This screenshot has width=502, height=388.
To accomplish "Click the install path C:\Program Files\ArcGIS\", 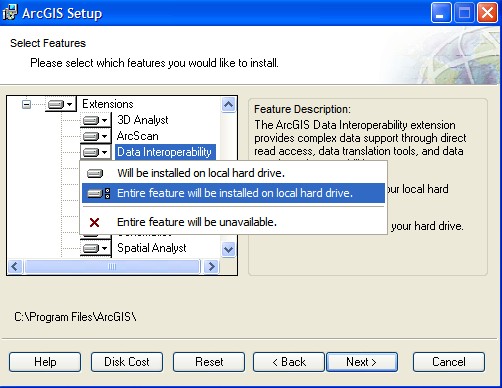I will [x=75, y=317].
